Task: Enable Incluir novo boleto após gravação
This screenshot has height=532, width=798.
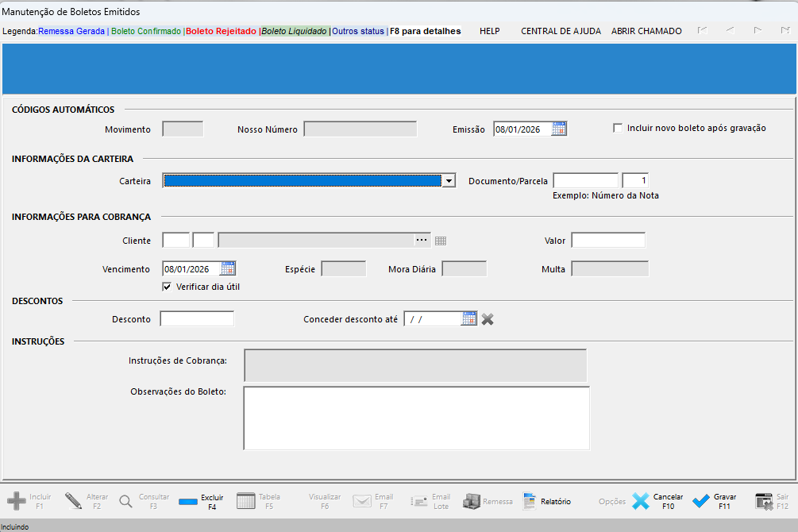Action: click(x=618, y=128)
